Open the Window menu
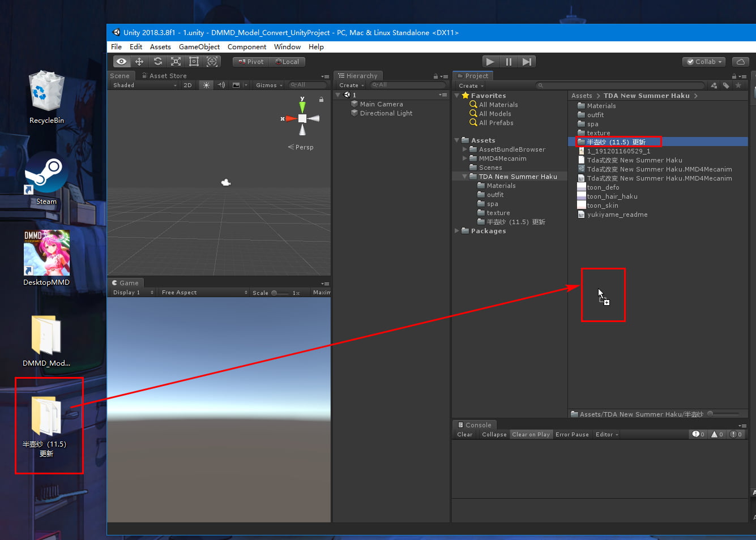The height and width of the screenshot is (540, 756). (287, 47)
